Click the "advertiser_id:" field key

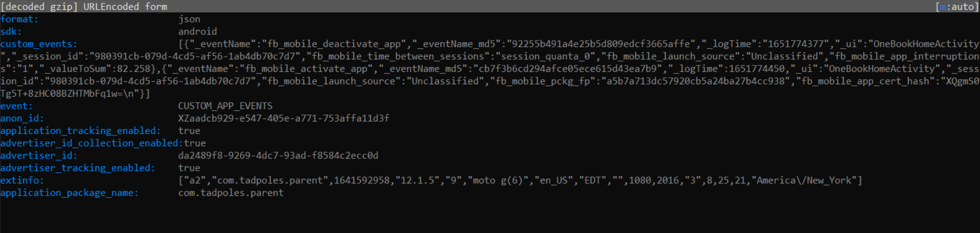[39, 156]
